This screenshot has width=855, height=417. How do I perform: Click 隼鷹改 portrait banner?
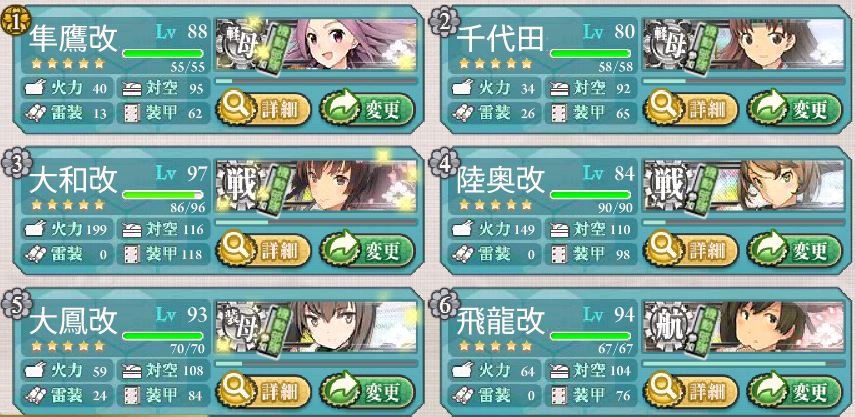click(x=316, y=45)
